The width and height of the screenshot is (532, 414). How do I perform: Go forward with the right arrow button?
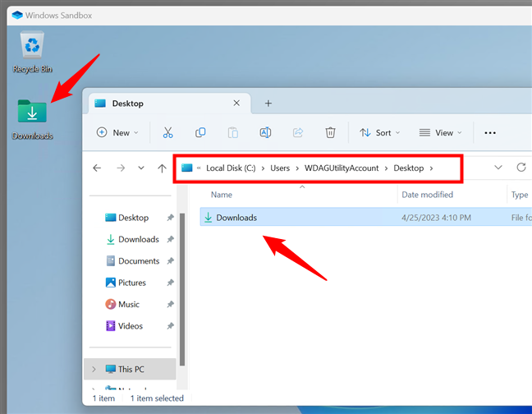(x=121, y=168)
